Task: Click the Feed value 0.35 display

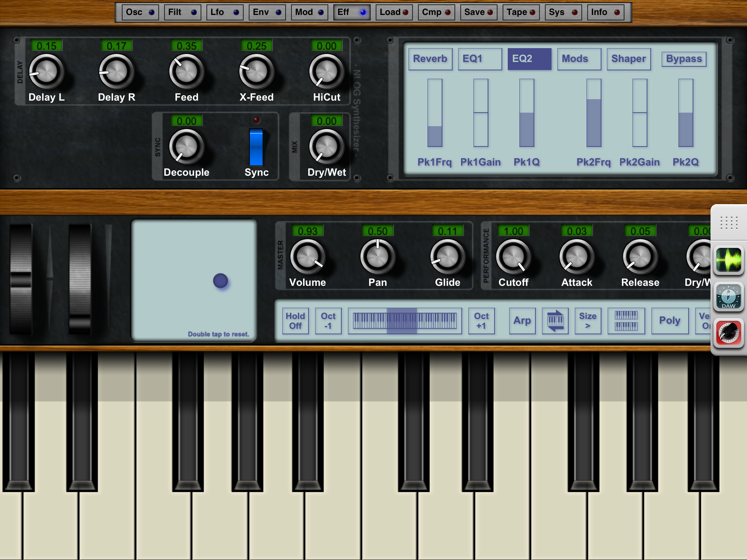Action: pos(186,46)
